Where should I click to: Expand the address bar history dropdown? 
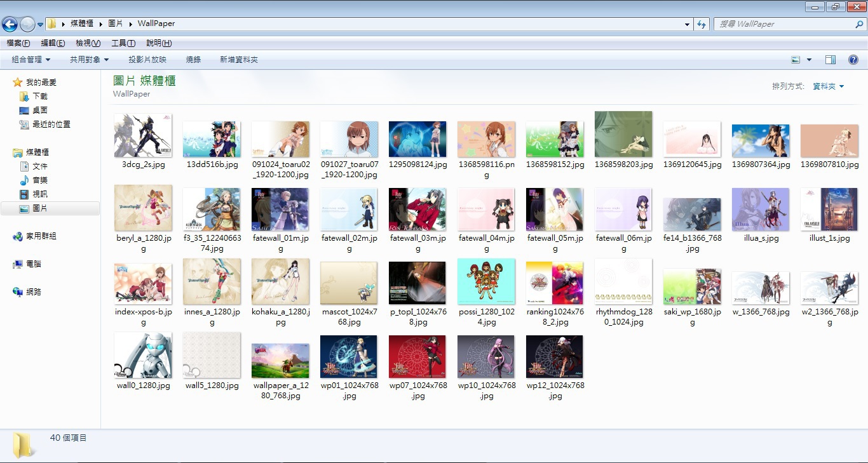tap(688, 24)
